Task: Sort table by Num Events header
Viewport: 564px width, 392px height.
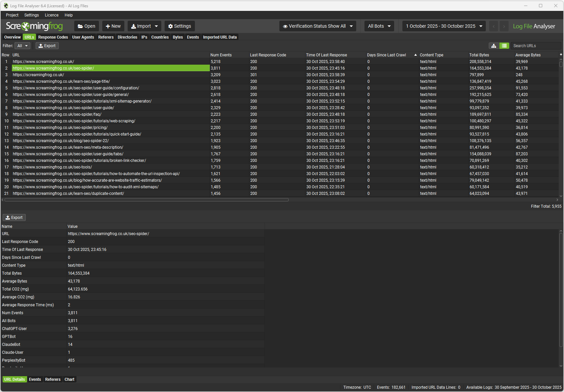Action: [221, 55]
